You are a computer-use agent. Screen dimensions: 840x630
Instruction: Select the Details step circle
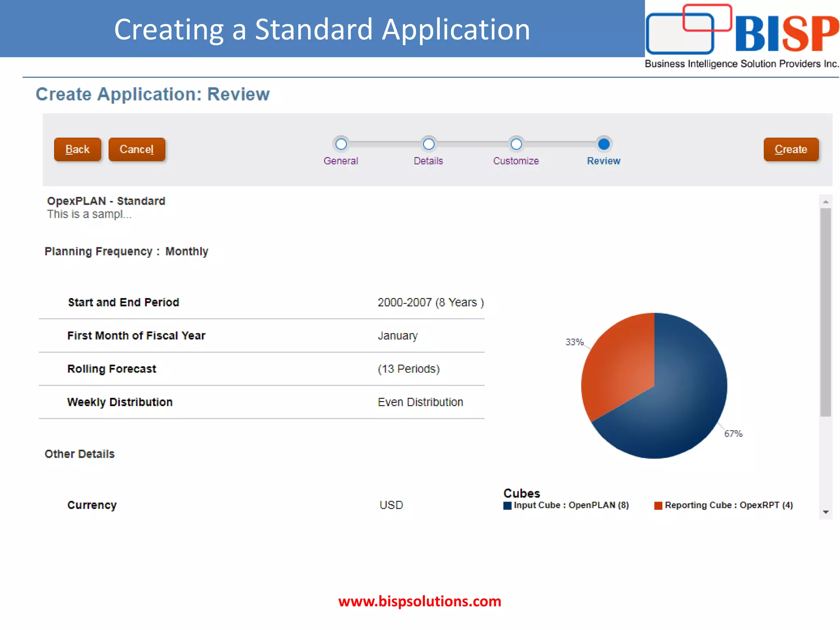tap(429, 144)
